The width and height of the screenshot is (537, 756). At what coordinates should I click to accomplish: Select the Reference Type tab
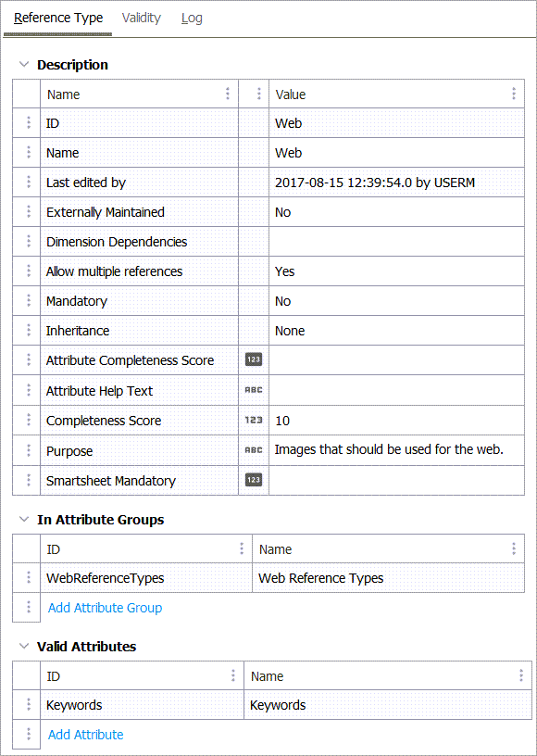point(57,18)
